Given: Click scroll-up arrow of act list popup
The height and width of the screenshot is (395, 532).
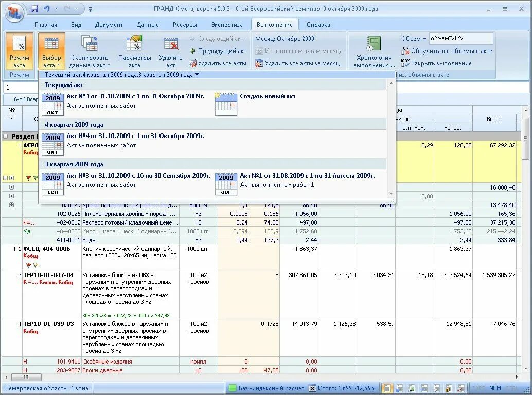Looking at the screenshot, I should 391,83.
